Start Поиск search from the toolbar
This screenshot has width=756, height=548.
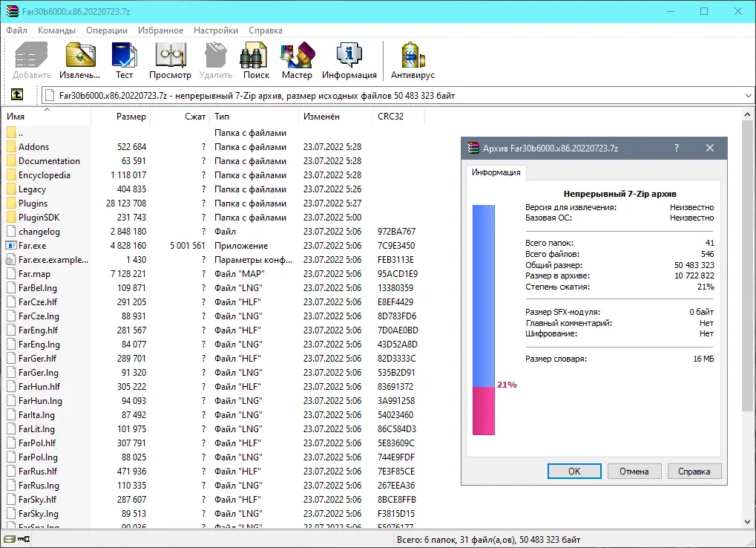tap(254, 59)
